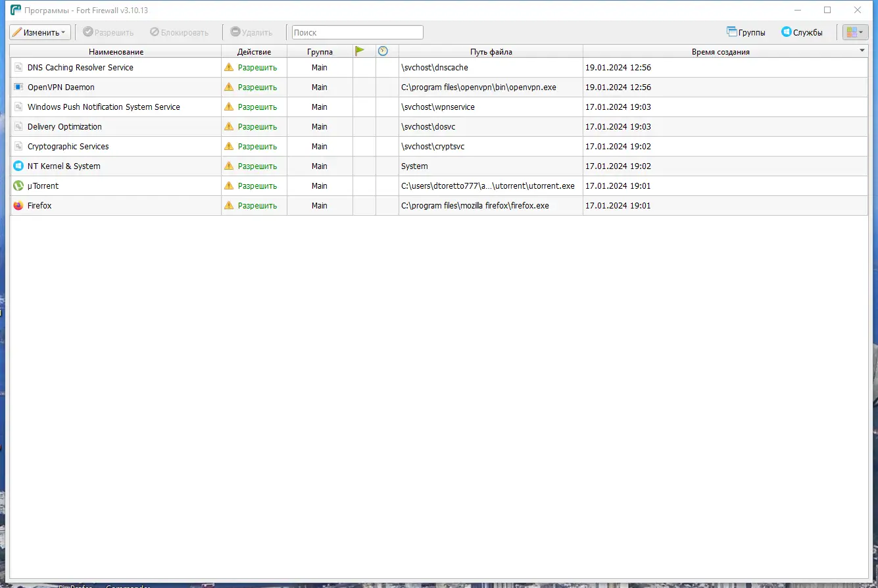
Task: Select the NT Kernel & System row
Action: pyautogui.click(x=439, y=166)
